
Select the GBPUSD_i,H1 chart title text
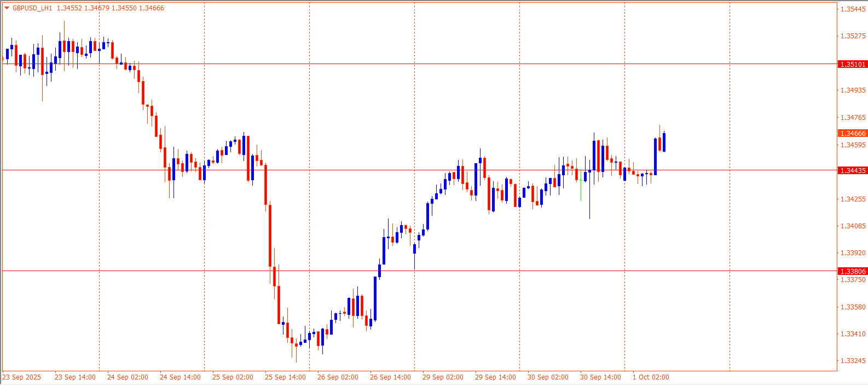click(x=32, y=8)
